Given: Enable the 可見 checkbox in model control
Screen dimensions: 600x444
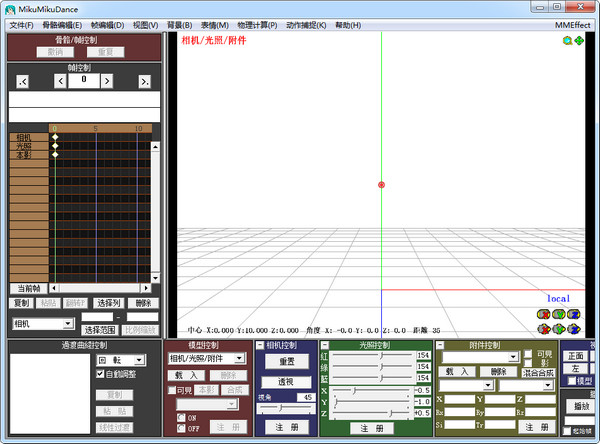Looking at the screenshot, I should [x=170, y=390].
